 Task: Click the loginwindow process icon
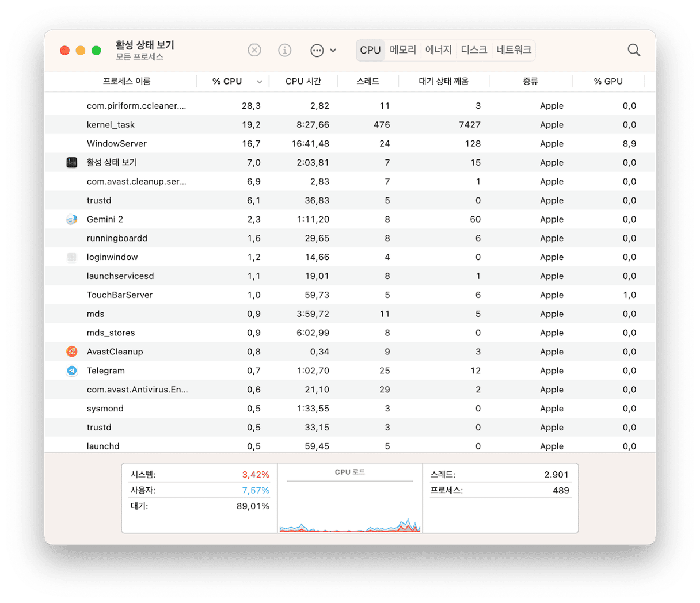pos(71,257)
